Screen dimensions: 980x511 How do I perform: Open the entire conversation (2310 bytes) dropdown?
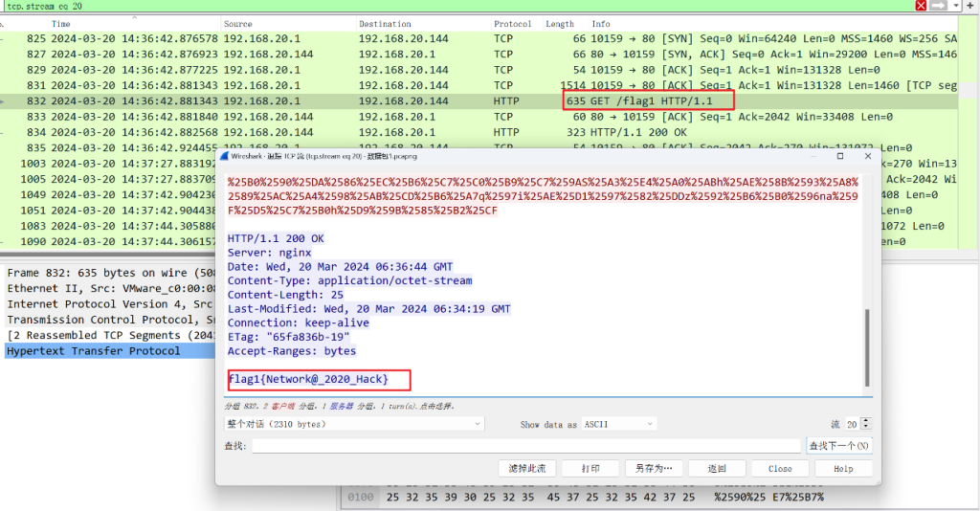click(x=353, y=424)
